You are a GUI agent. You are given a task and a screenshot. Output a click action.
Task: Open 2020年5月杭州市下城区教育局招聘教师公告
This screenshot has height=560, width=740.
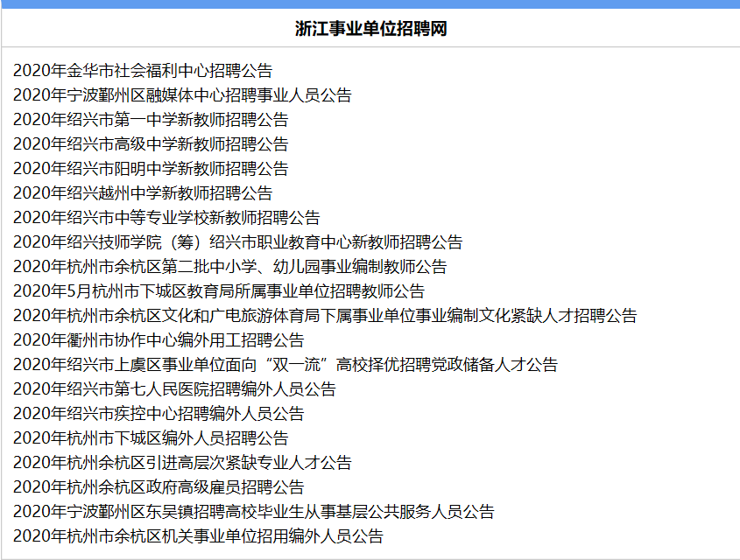(219, 291)
